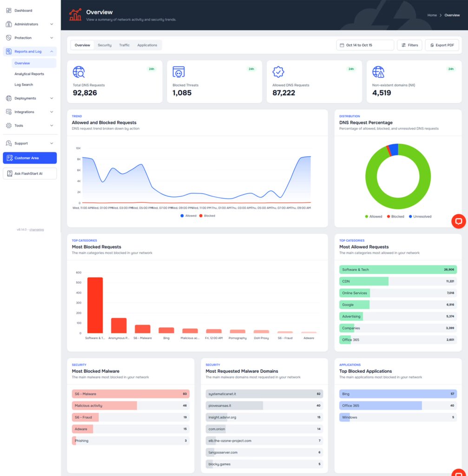The height and width of the screenshot is (476, 468).
Task: Expand the Deployments menu chevron
Action: pos(52,98)
